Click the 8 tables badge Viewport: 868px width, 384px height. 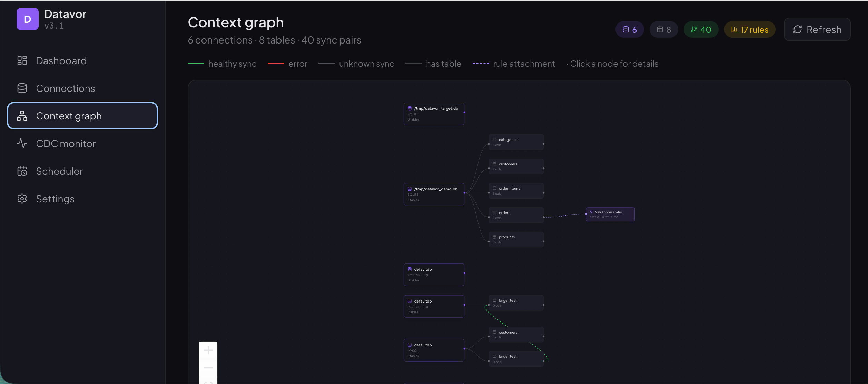tap(664, 30)
